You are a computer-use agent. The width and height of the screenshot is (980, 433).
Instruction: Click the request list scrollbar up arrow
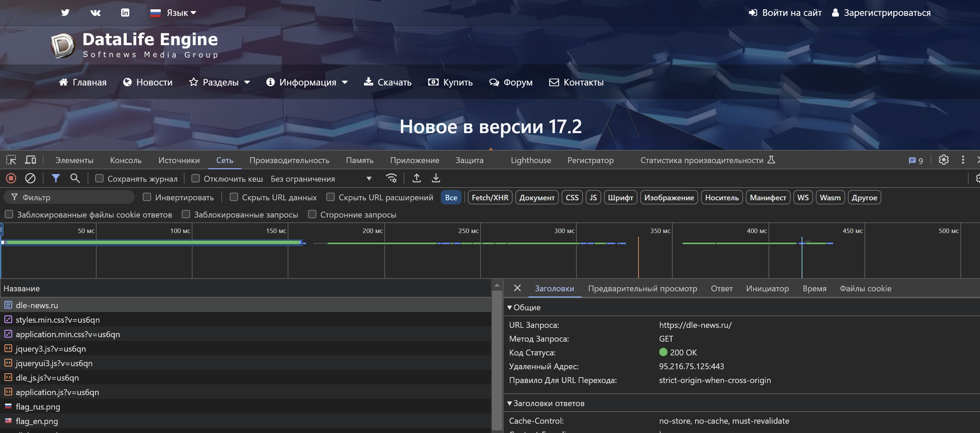pyautogui.click(x=496, y=285)
